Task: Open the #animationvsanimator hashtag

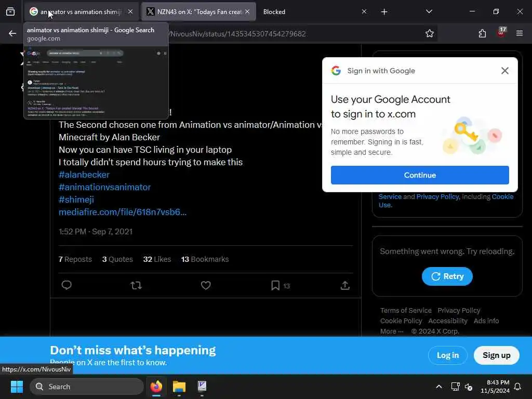Action: [x=104, y=187]
